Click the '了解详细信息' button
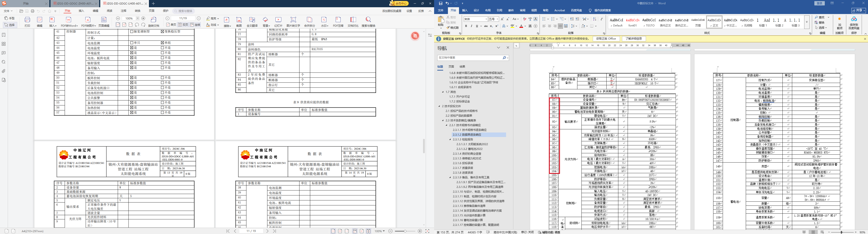The width and height of the screenshot is (868, 234). (x=634, y=39)
